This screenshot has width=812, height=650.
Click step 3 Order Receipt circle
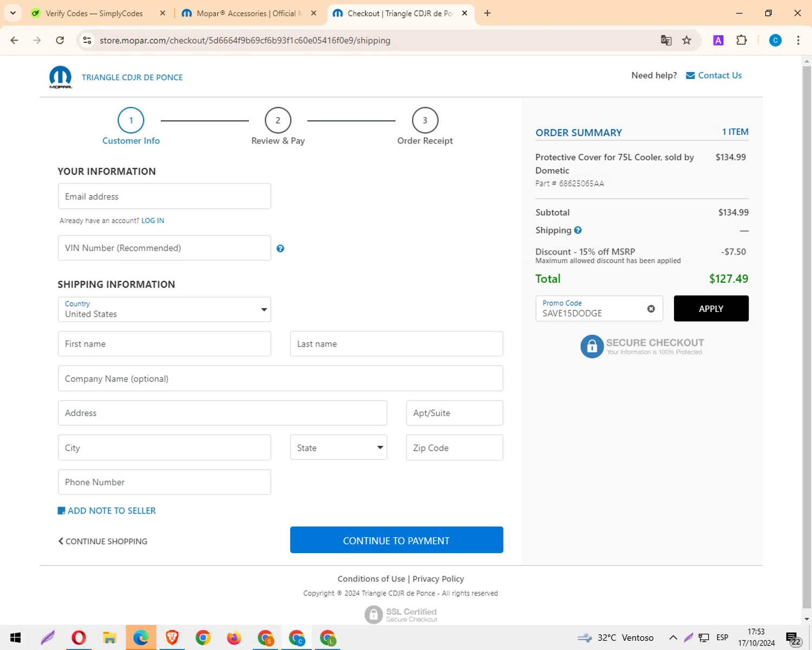pyautogui.click(x=425, y=120)
